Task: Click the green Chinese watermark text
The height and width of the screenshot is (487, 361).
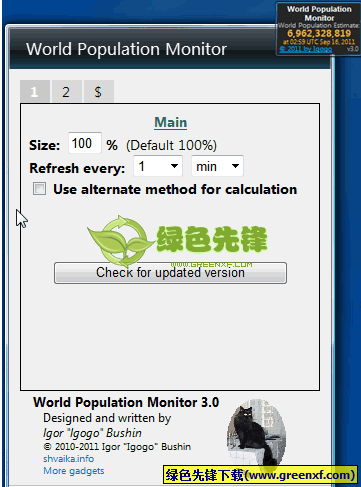Action: pos(212,239)
